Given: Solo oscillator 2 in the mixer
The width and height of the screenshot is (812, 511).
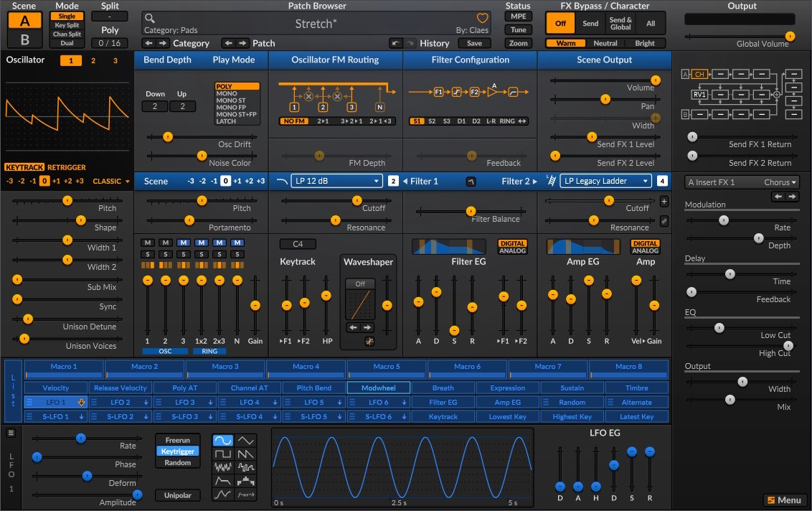Looking at the screenshot, I should (x=164, y=254).
